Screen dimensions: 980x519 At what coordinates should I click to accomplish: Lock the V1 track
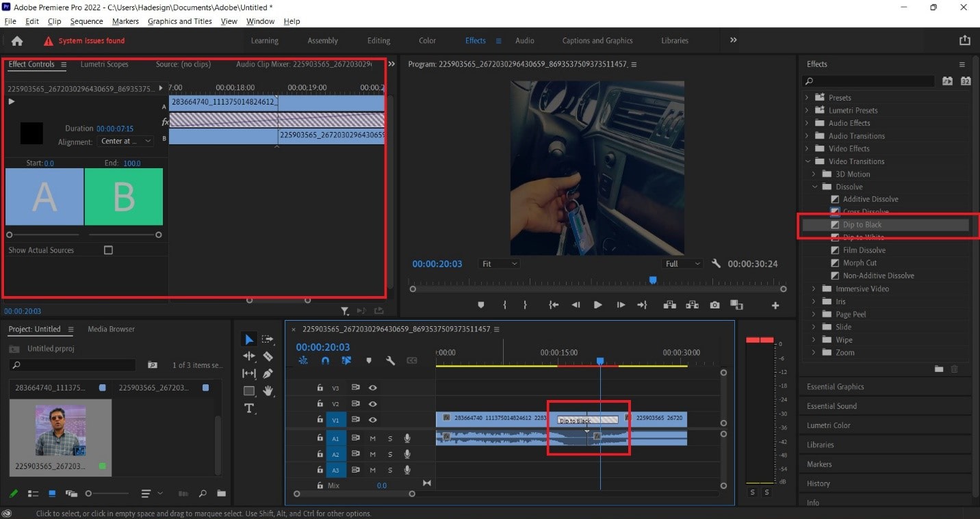pos(320,419)
